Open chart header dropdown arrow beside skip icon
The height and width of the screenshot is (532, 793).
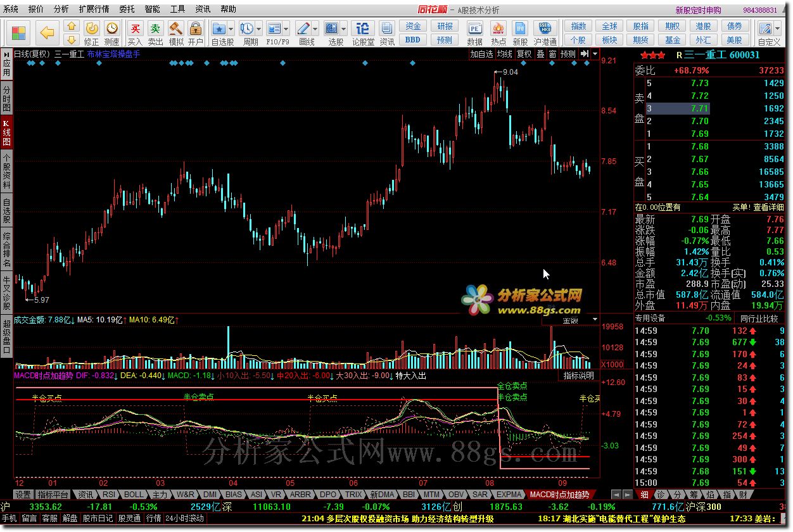pyautogui.click(x=595, y=54)
